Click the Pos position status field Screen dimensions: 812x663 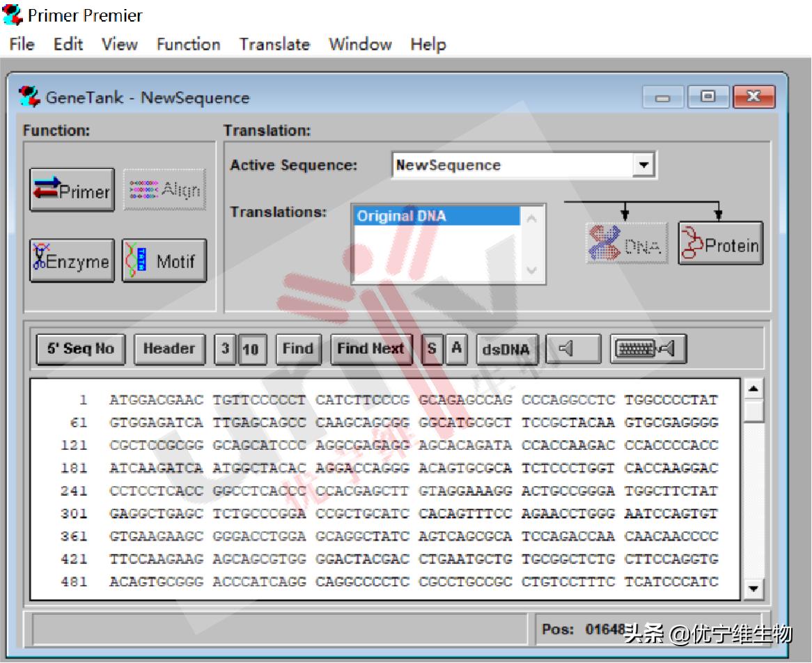point(648,630)
